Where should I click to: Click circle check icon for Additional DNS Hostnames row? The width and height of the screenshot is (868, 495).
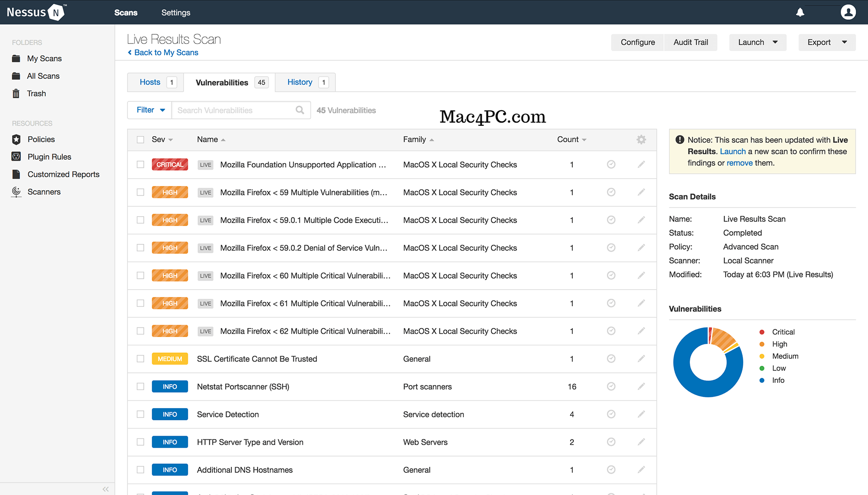[x=611, y=470]
